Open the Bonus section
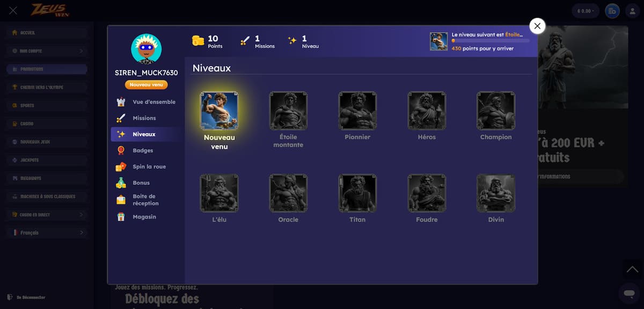 pos(146,183)
